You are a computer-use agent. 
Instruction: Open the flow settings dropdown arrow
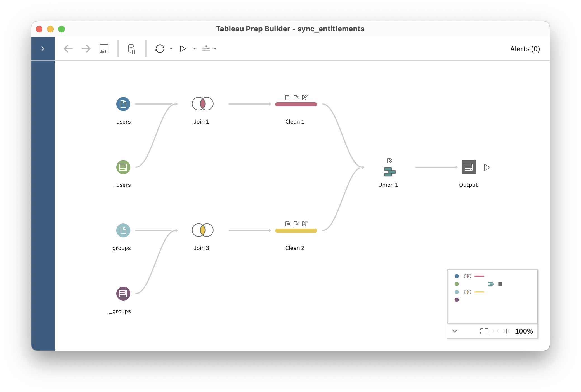coord(215,49)
